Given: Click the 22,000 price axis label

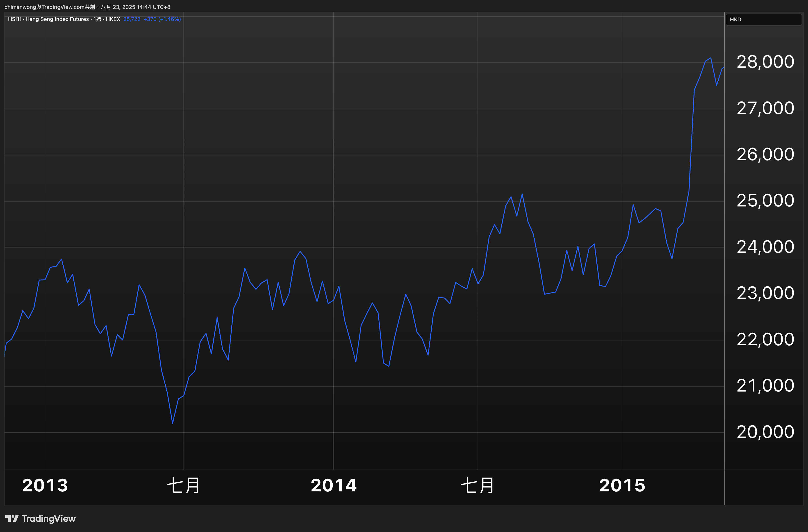Looking at the screenshot, I should pos(765,339).
